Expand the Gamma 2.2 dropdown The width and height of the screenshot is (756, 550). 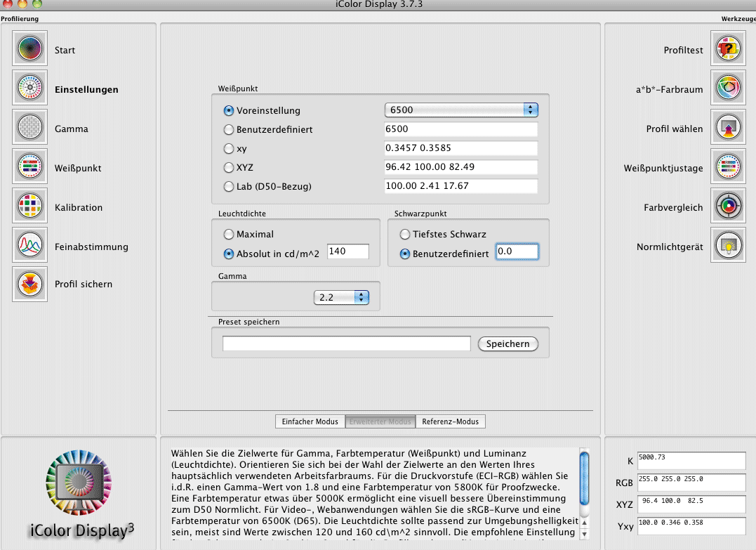coord(341,297)
